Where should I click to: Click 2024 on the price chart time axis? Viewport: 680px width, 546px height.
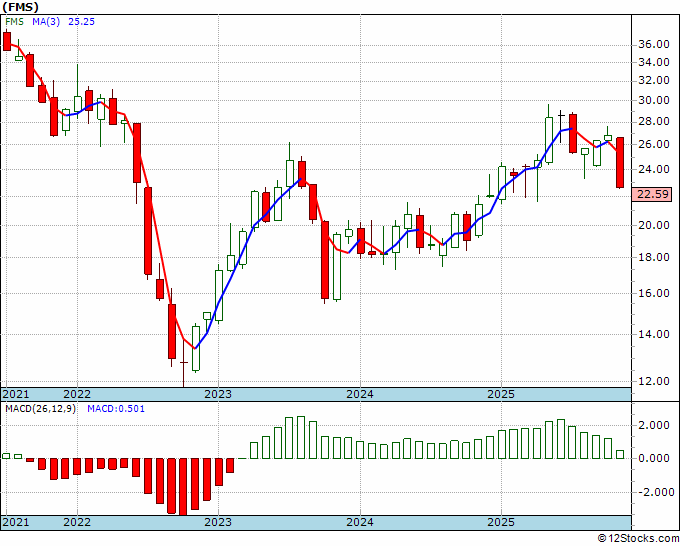[x=360, y=394]
